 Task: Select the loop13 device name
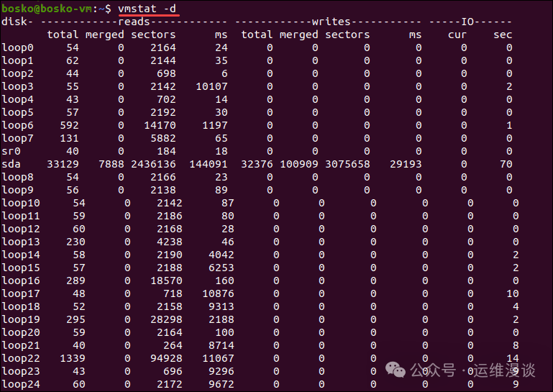[x=21, y=242]
